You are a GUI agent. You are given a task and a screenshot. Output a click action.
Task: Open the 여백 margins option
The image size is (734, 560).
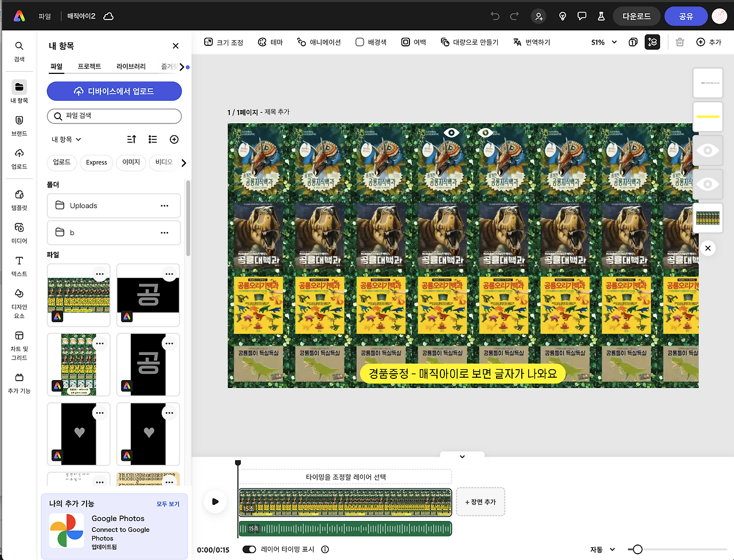(x=413, y=42)
